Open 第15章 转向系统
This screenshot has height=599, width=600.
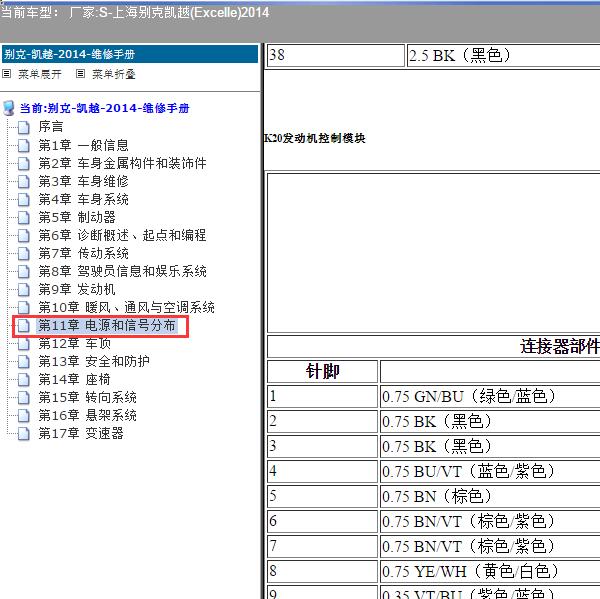pyautogui.click(x=87, y=398)
